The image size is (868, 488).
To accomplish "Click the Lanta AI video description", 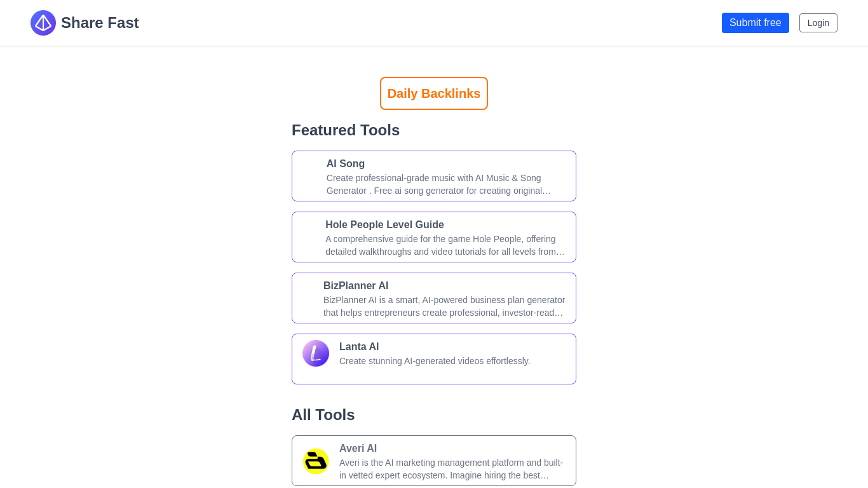I will (435, 361).
